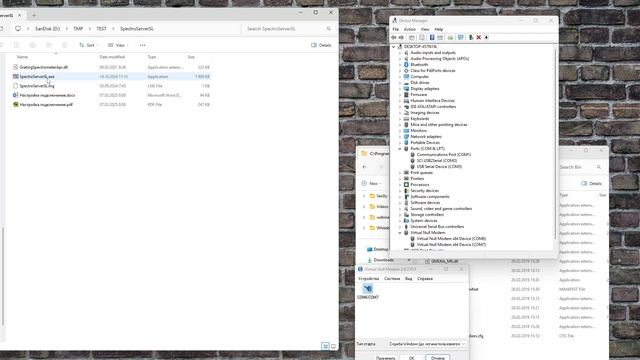The image size is (640, 360).
Task: Open New dropdown in background Explorer
Action: 371,184
